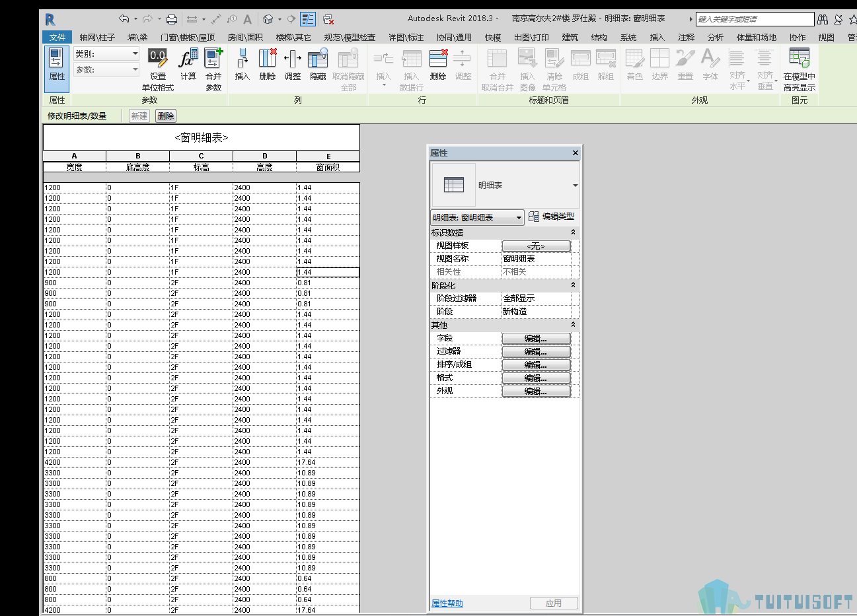Image resolution: width=857 pixels, height=616 pixels.
Task: Click the 合并参数 combine parameters icon
Action: click(x=213, y=70)
